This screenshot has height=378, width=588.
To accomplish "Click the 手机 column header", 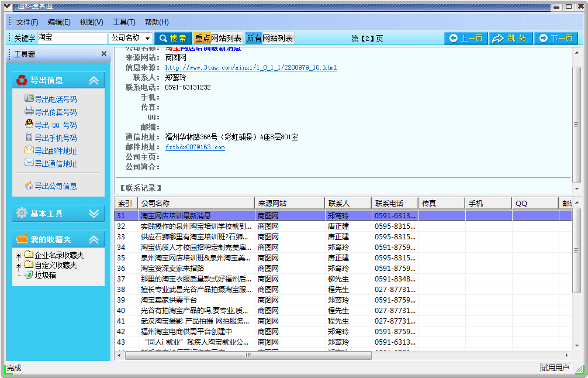I will (x=488, y=204).
